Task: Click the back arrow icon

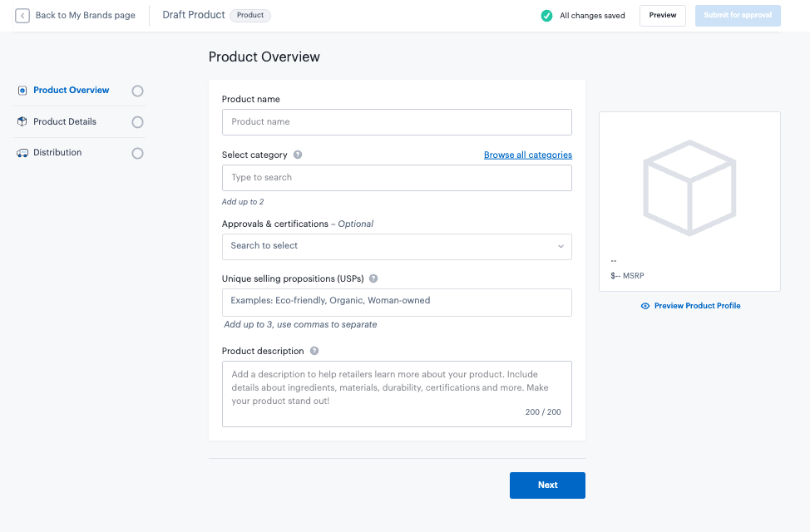Action: [22, 16]
